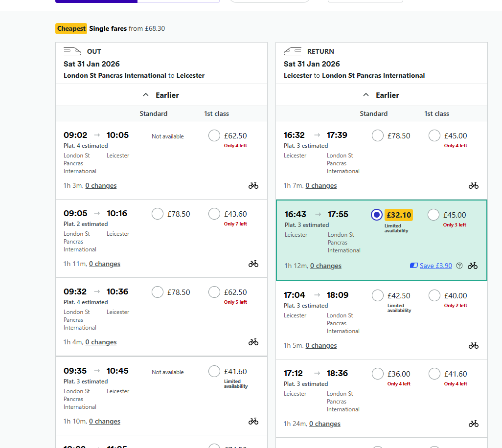Click bicycle icon on 09:32 outbound train
502x448 pixels.
(x=253, y=342)
